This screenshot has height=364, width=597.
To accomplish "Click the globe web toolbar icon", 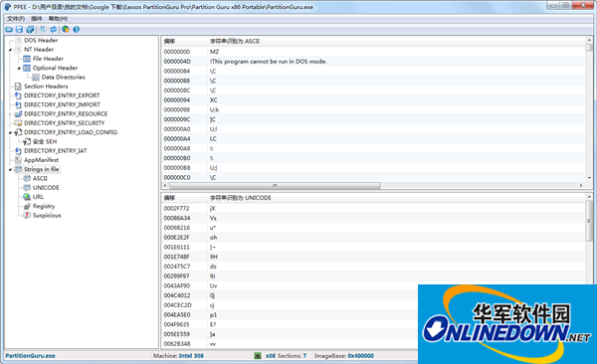I will 66,29.
